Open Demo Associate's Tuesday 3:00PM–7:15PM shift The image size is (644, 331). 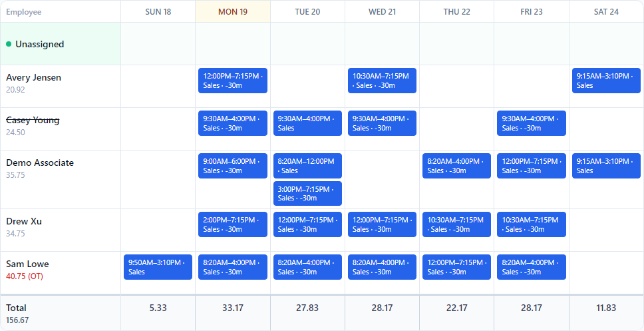(x=307, y=193)
